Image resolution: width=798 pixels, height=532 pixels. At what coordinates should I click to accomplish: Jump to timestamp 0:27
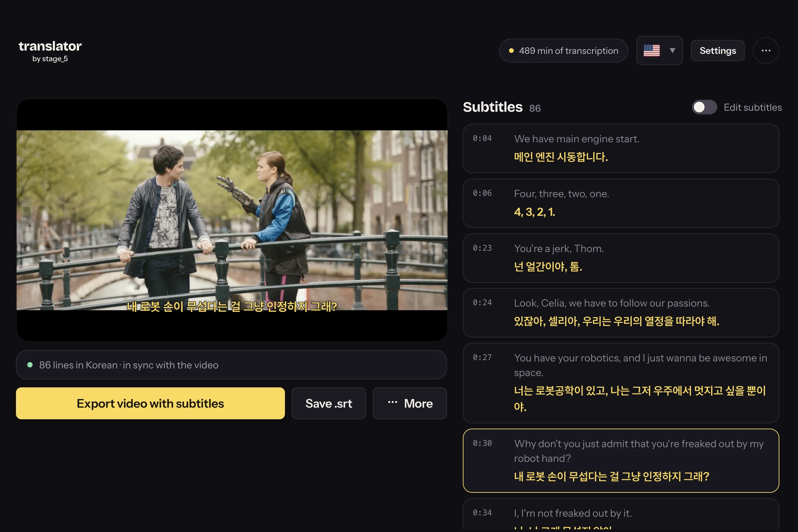tap(482, 358)
